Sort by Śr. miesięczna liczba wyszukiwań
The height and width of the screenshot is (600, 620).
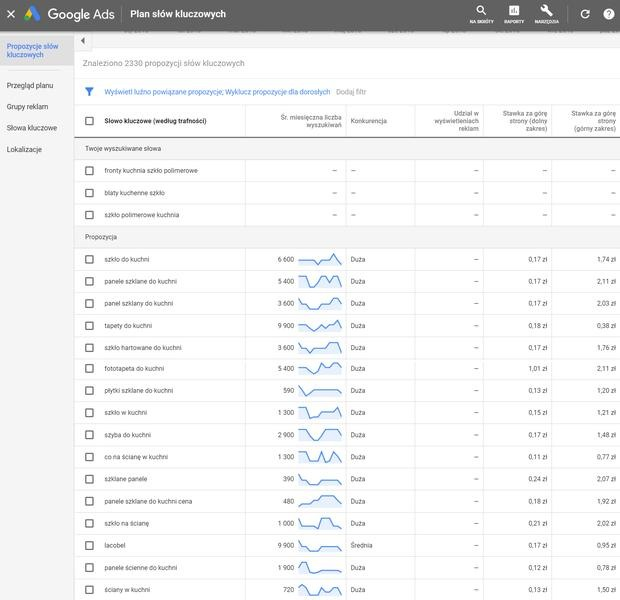pyautogui.click(x=311, y=121)
